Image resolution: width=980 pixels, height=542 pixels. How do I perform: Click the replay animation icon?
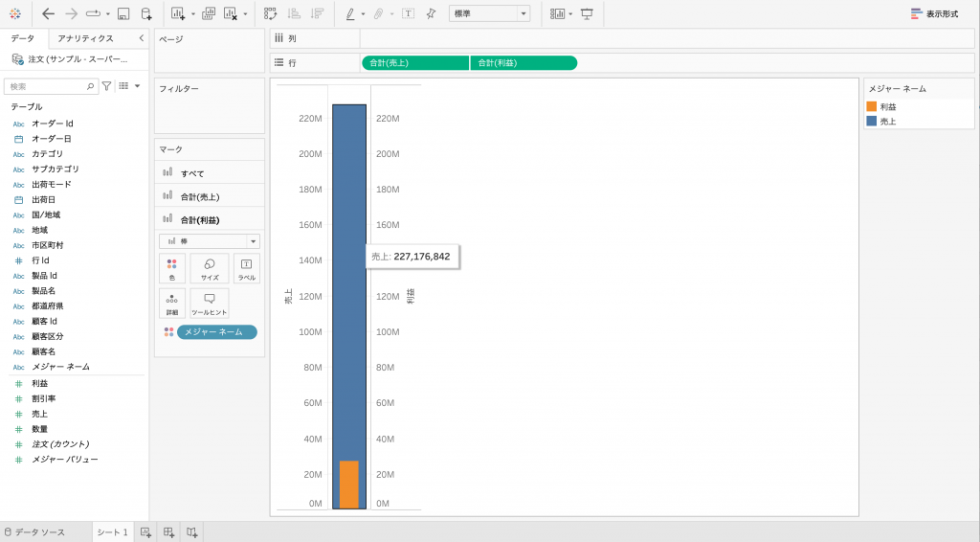point(93,13)
